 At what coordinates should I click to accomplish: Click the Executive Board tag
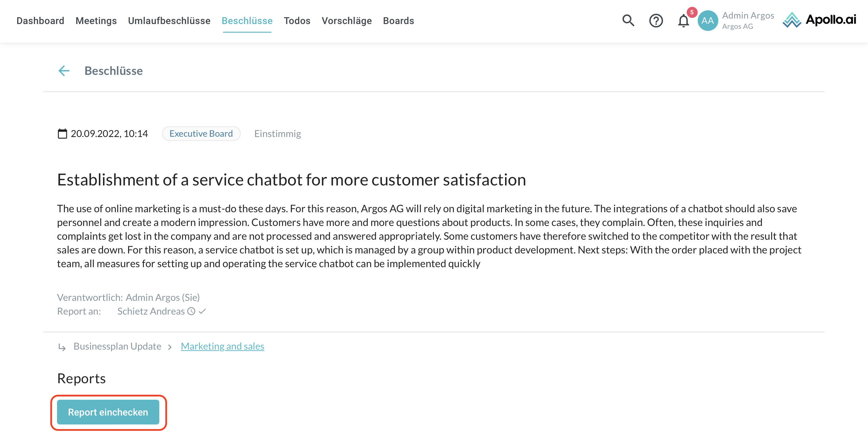[x=201, y=134]
